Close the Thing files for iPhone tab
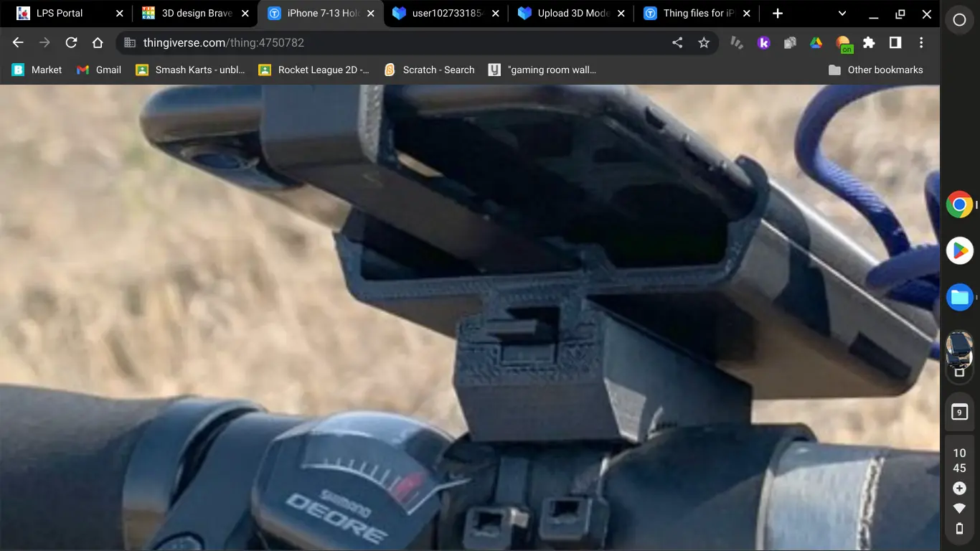 pyautogui.click(x=746, y=14)
